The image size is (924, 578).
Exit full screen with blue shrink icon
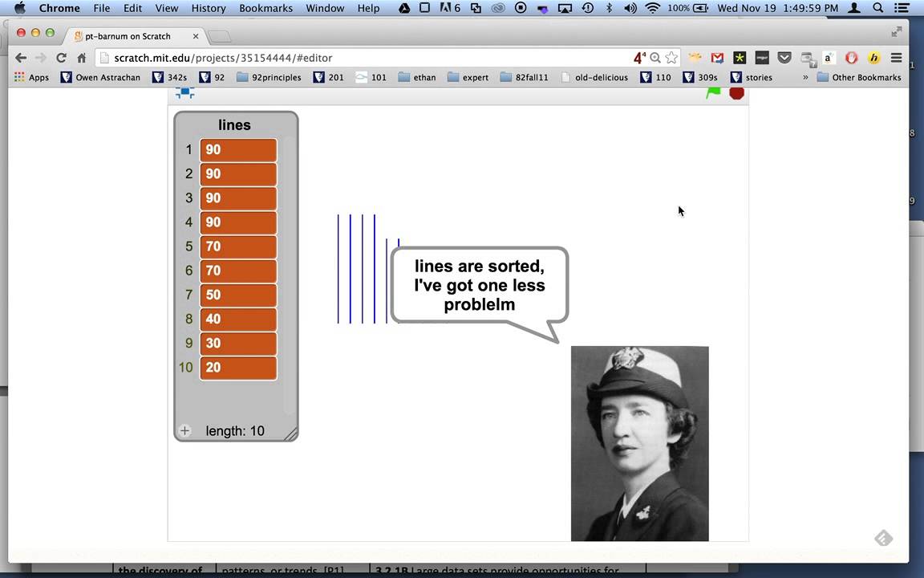coord(185,92)
